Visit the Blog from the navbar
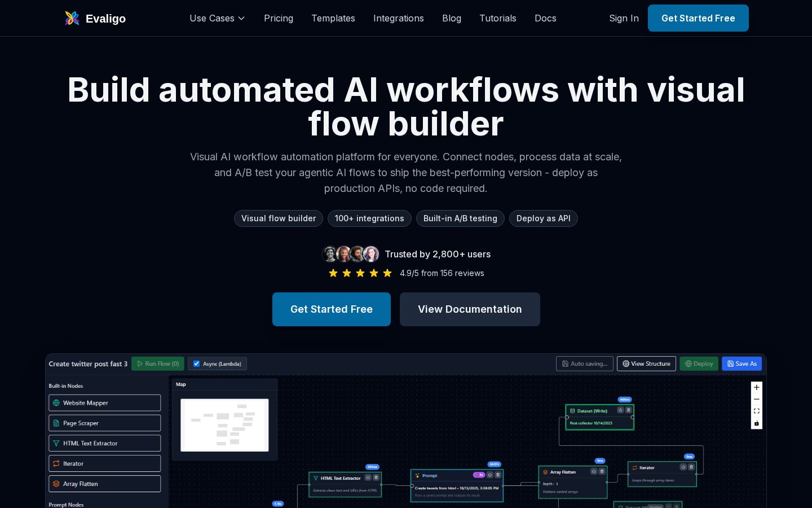This screenshot has width=812, height=508. [452, 18]
